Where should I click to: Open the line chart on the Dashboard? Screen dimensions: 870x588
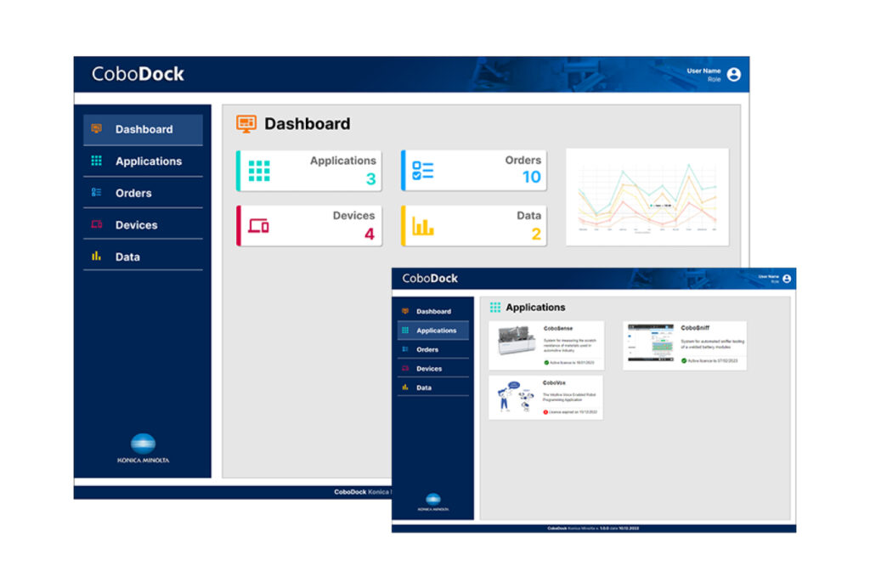click(x=647, y=197)
